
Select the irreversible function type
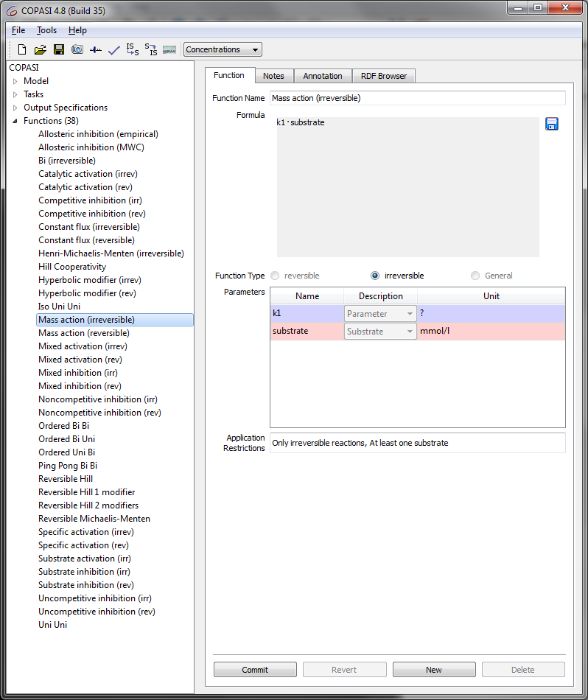coord(376,276)
